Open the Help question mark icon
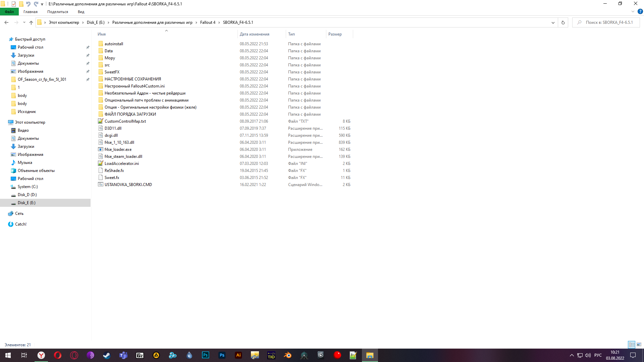Viewport: 644px width, 362px height. pyautogui.click(x=640, y=11)
